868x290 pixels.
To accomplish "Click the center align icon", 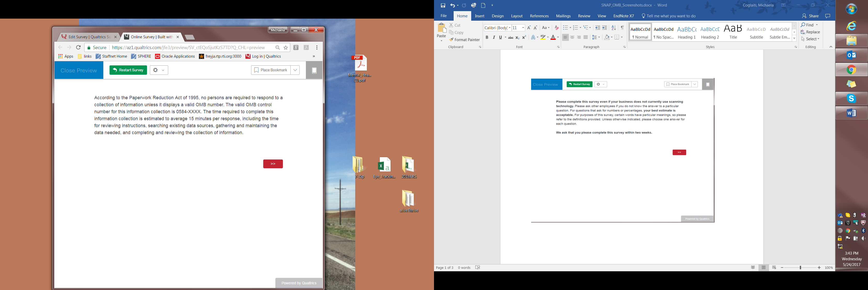I will coord(572,37).
